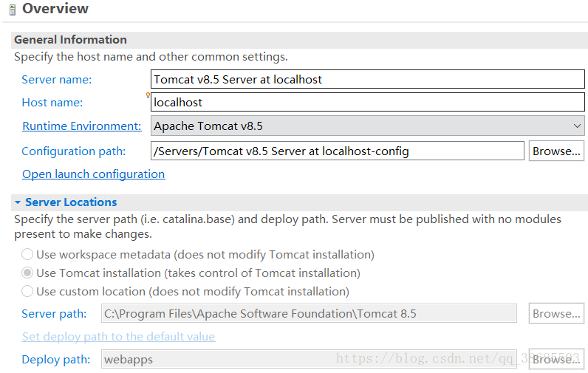Viewport: 588px width, 373px height.
Task: Open the Runtime Environment link
Action: pos(82,126)
